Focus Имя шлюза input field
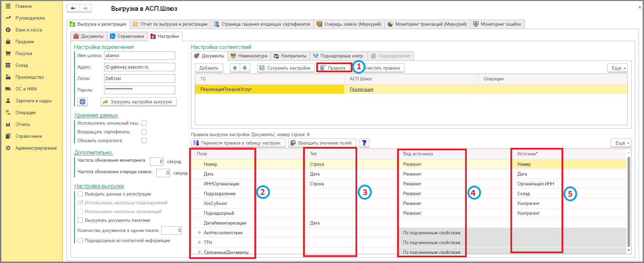The width and height of the screenshot is (644, 263). (140, 55)
